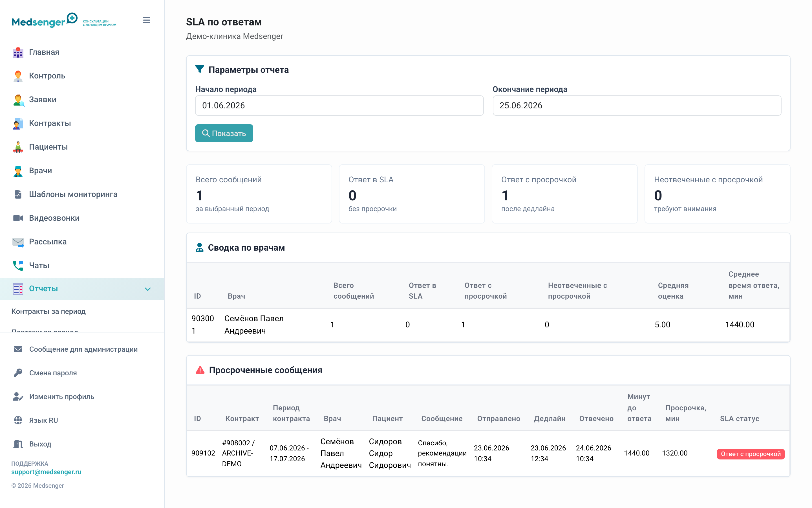Open Рассылка page
The width and height of the screenshot is (812, 508).
[x=48, y=242]
